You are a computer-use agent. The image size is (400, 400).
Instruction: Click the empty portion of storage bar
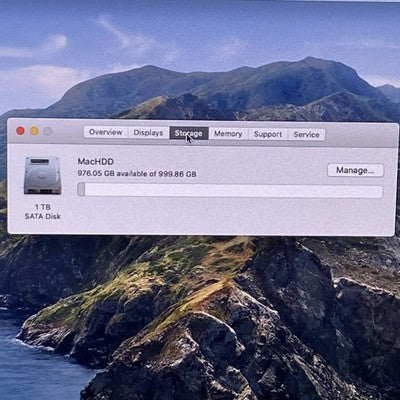pos(233,191)
